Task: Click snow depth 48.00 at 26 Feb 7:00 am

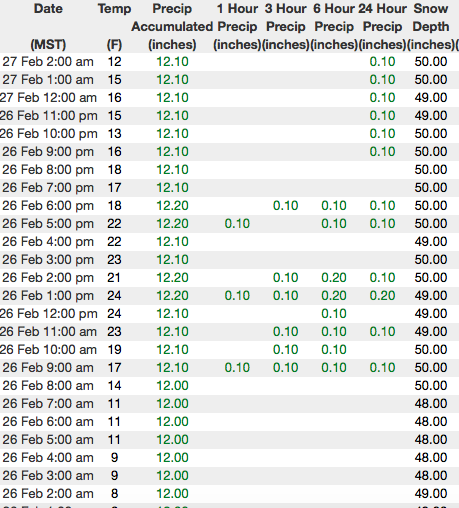Action: (x=431, y=404)
